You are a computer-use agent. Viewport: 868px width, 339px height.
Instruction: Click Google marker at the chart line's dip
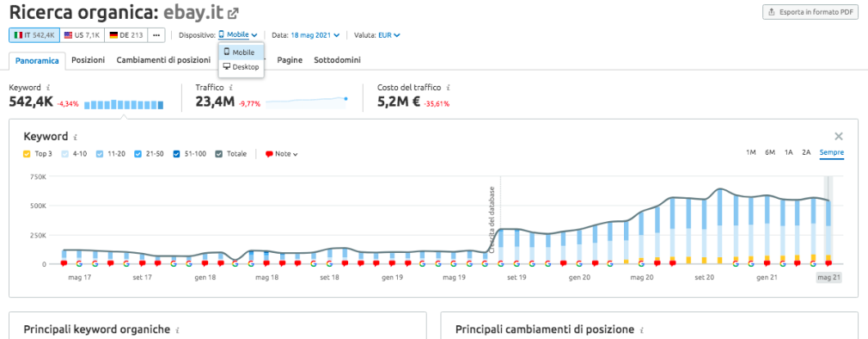pos(235,263)
